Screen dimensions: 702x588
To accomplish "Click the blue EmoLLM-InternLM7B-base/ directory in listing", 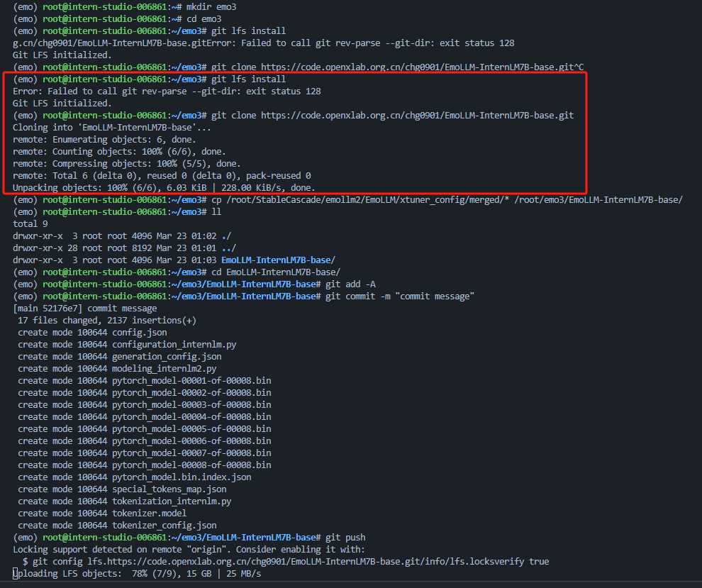I will point(279,260).
